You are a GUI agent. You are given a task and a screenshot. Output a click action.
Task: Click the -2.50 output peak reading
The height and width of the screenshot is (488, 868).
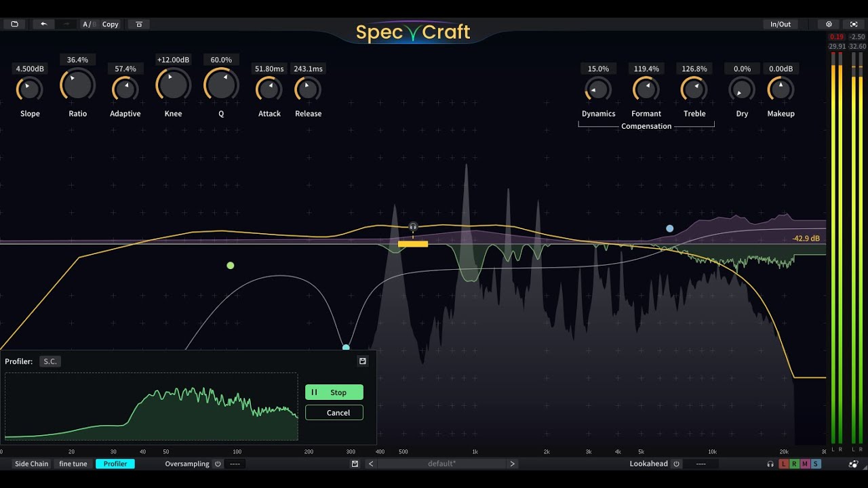[858, 37]
